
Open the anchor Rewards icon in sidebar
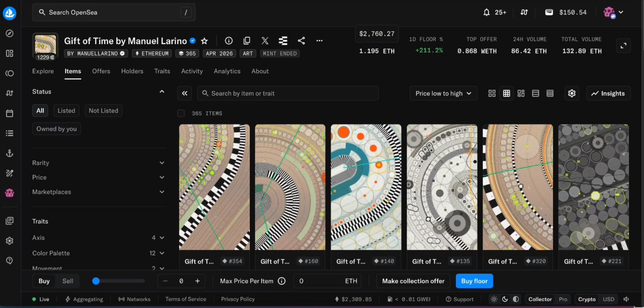point(10,153)
